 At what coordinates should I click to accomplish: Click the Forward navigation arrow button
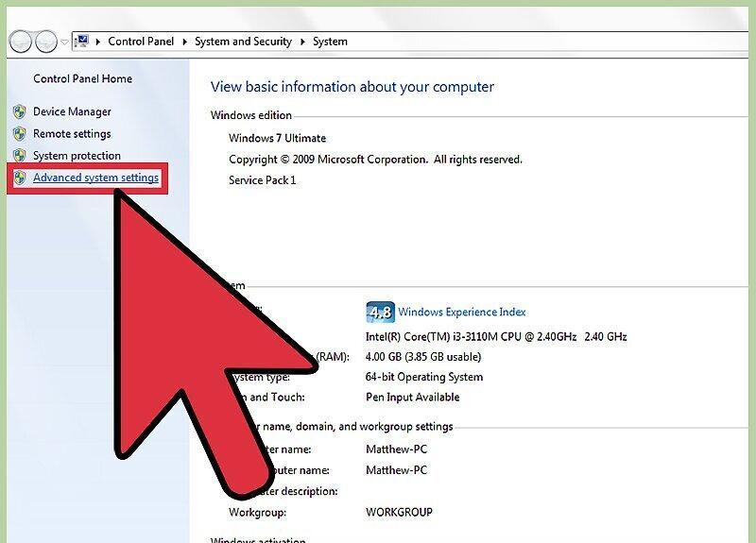46,42
